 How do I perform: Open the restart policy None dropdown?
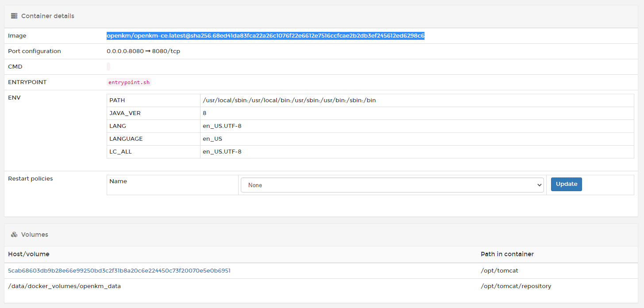point(392,185)
